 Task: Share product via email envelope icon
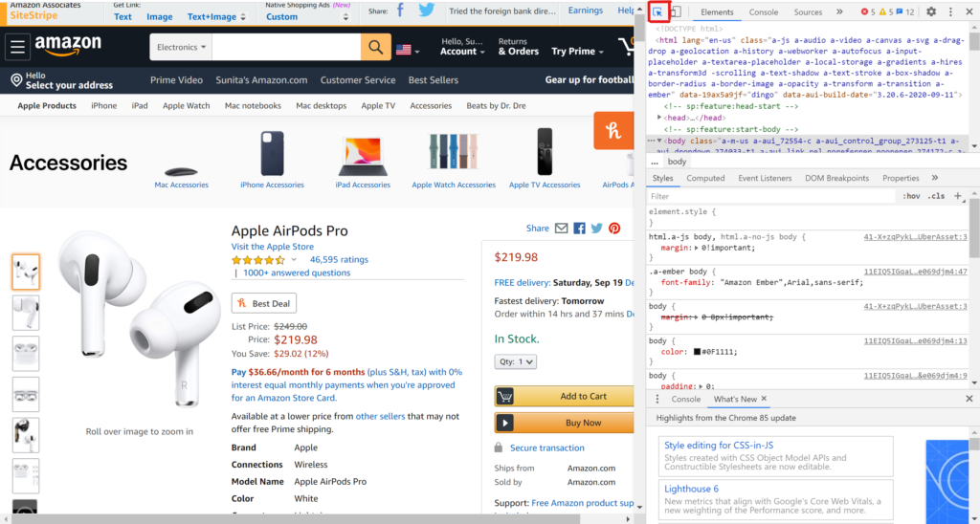(561, 229)
